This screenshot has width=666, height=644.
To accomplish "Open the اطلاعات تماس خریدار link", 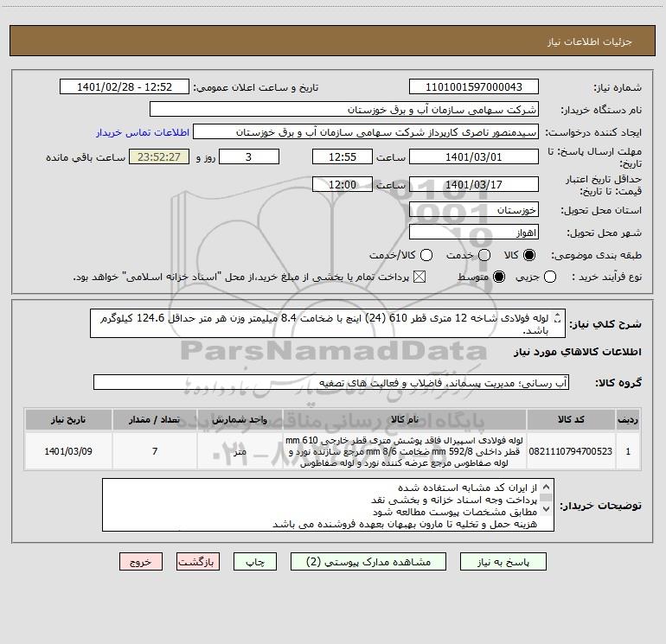I will (x=143, y=132).
